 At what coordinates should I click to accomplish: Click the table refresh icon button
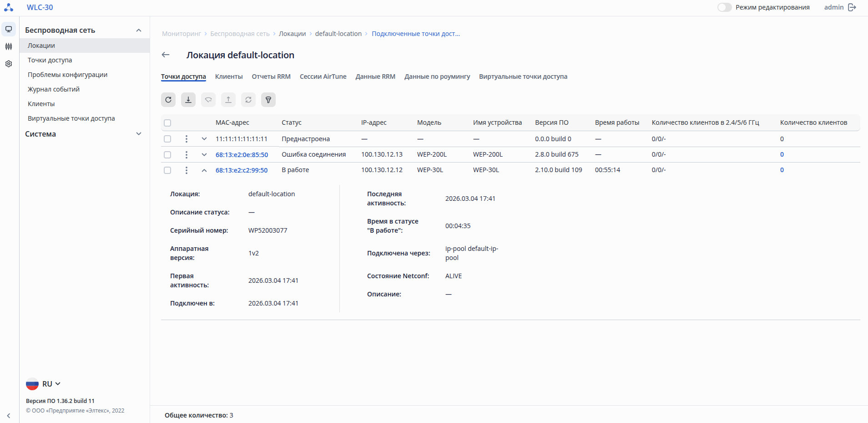[168, 100]
